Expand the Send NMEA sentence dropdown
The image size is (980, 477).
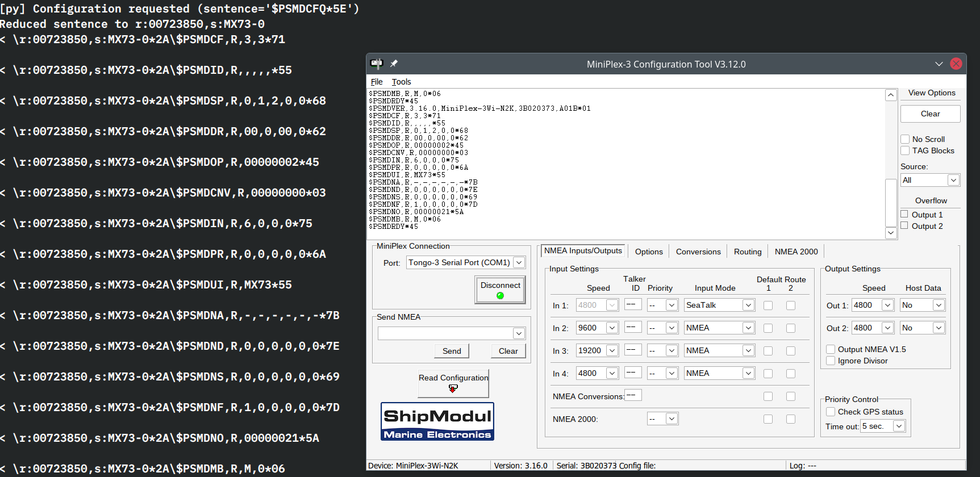click(519, 333)
